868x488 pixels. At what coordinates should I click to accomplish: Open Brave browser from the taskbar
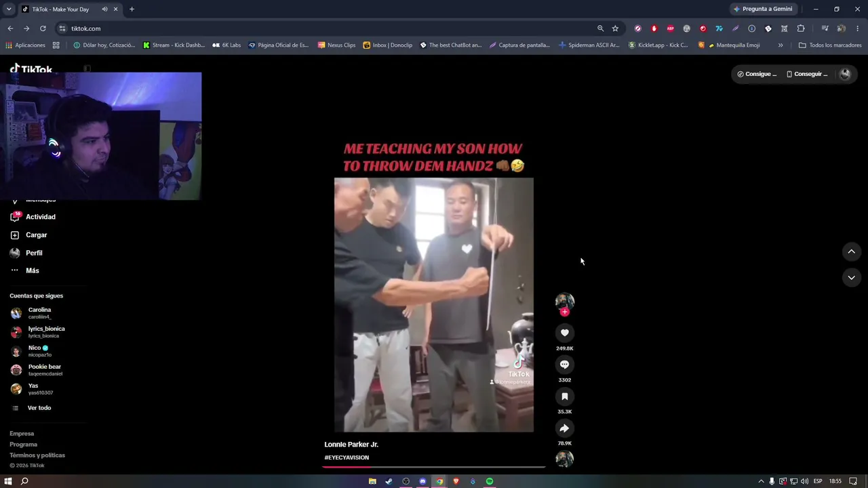[456, 481]
